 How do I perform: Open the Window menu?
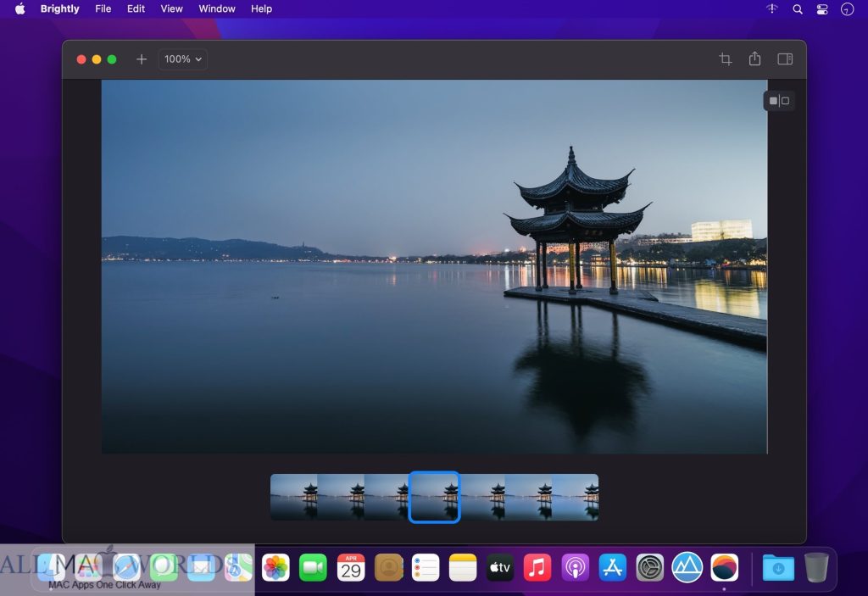[x=217, y=8]
